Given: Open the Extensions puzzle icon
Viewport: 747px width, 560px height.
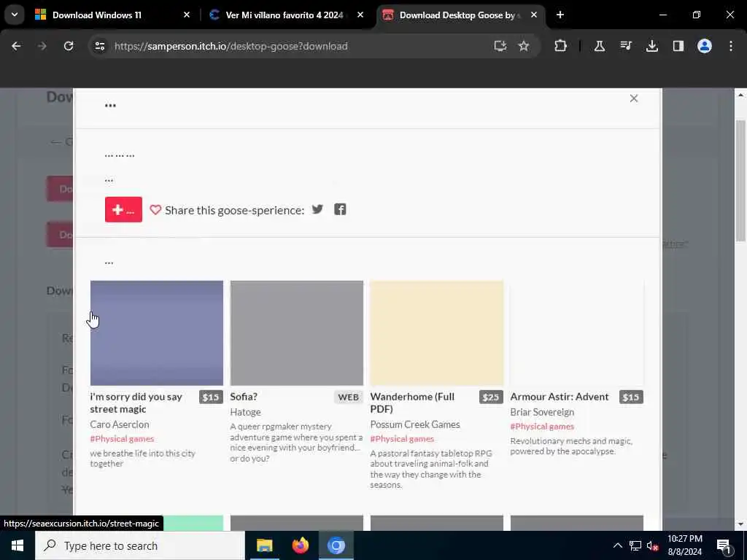Looking at the screenshot, I should pos(561,46).
